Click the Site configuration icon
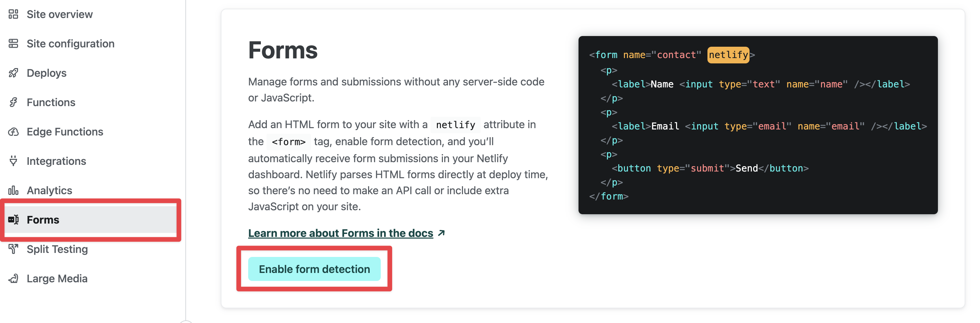Image resolution: width=980 pixels, height=323 pixels. (13, 44)
